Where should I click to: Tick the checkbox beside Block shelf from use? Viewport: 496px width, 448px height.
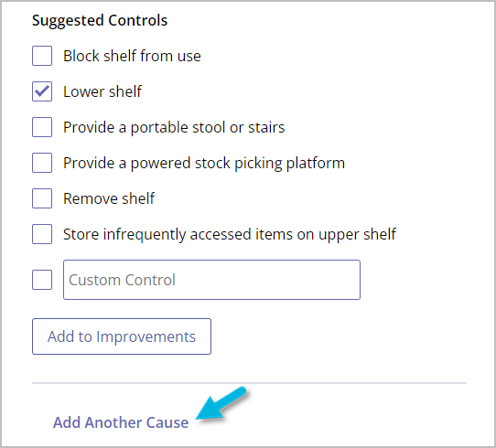(42, 56)
